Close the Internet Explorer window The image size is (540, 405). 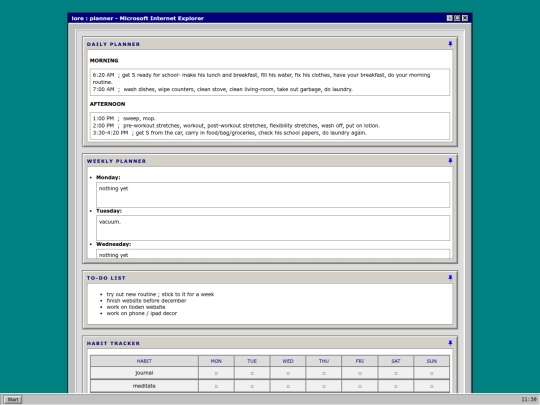pos(465,18)
